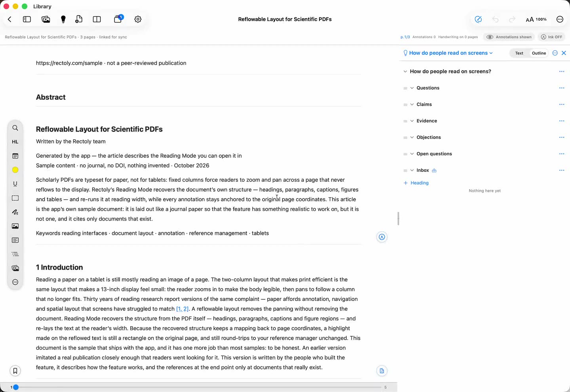Toggle the Ink OFF button
This screenshot has width=570, height=392.
click(551, 37)
